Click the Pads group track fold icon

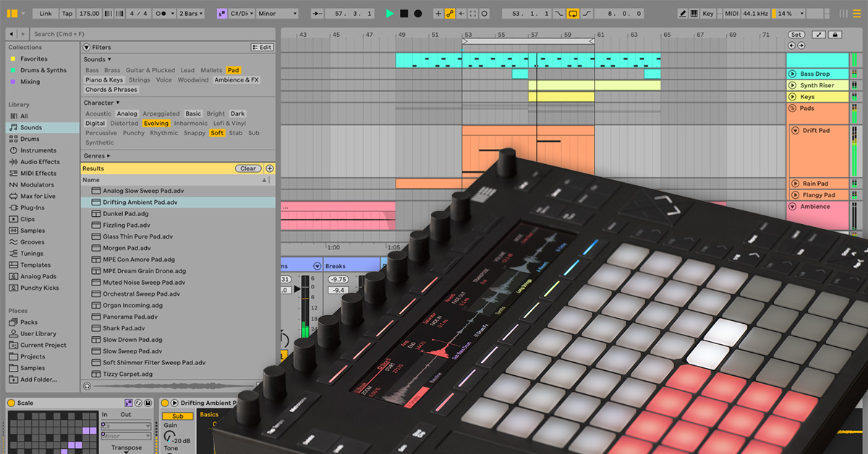click(792, 108)
